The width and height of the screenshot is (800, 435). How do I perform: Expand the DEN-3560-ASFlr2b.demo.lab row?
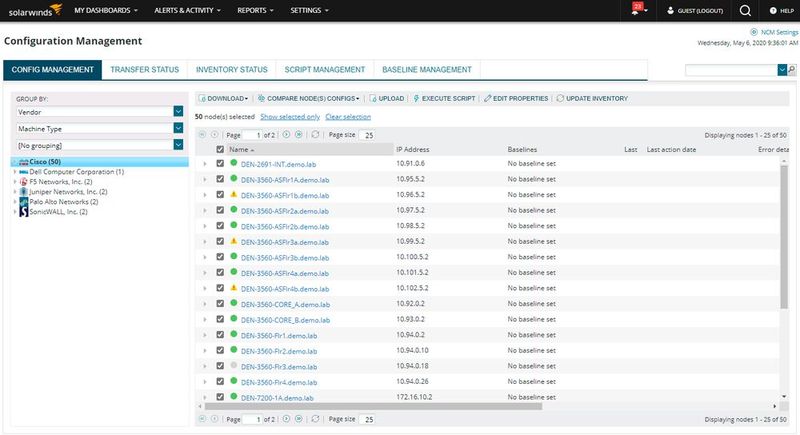tap(205, 226)
